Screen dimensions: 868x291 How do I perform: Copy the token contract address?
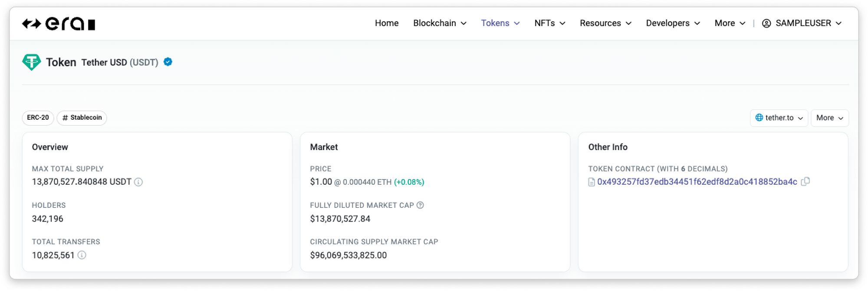(806, 182)
